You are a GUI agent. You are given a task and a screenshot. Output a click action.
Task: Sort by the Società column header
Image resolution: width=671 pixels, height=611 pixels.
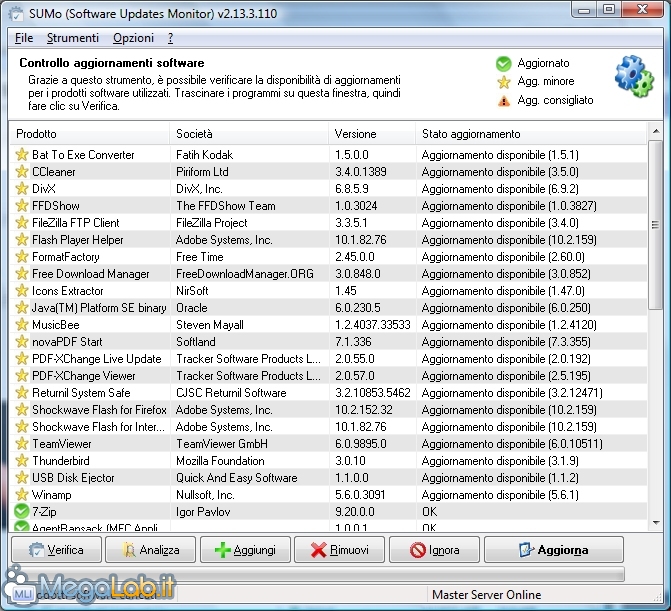249,134
